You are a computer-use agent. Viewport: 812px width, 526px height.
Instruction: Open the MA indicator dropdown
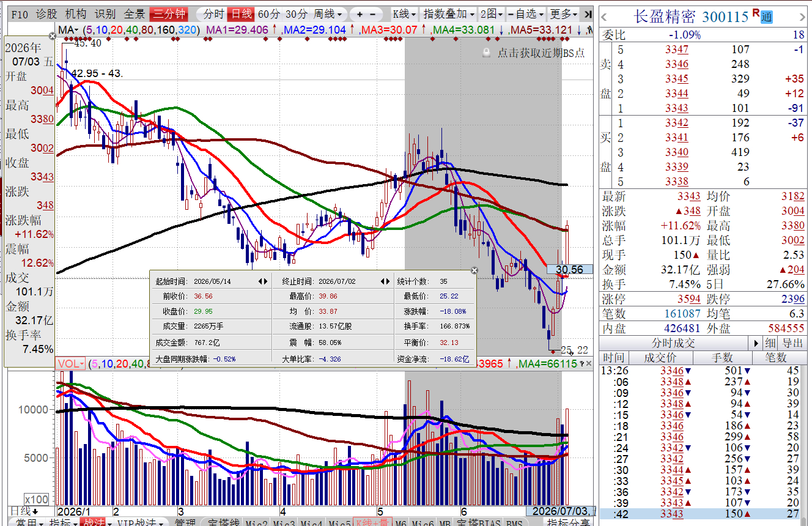[x=69, y=29]
